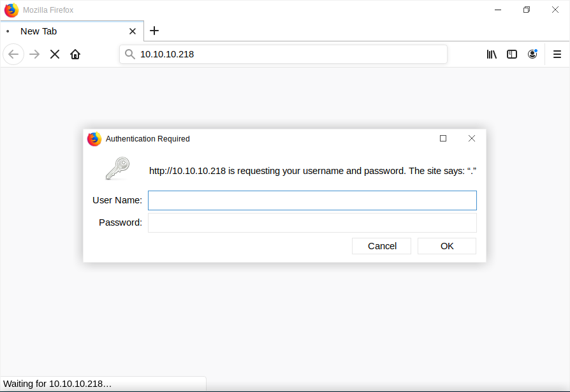Click the address bar showing 10.10.10.218
570x392 pixels.
coord(283,54)
